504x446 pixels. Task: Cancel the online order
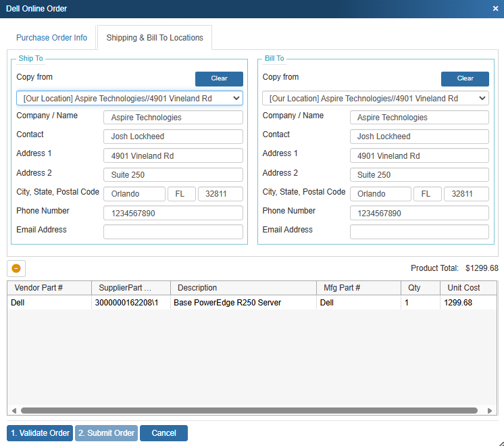click(163, 433)
